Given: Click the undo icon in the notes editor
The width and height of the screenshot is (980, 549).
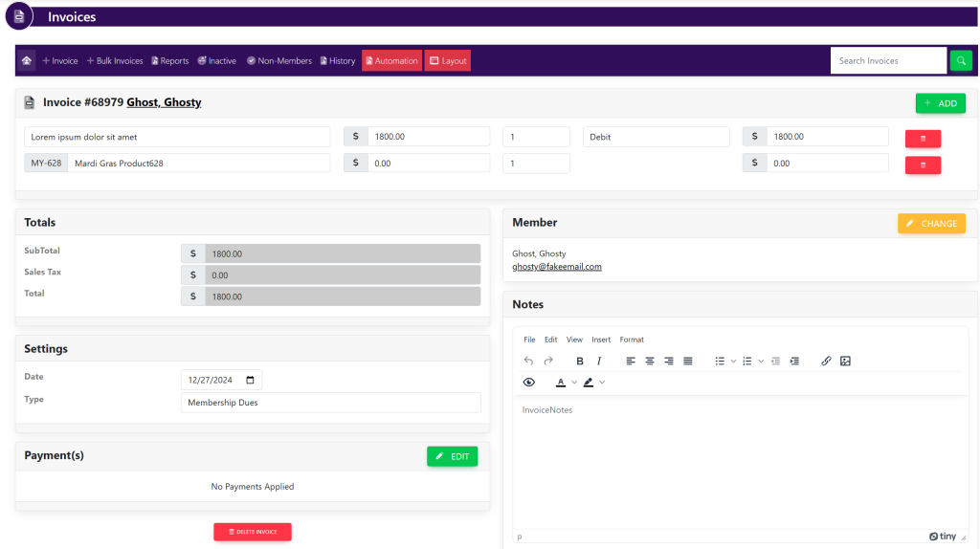Looking at the screenshot, I should (x=528, y=362).
